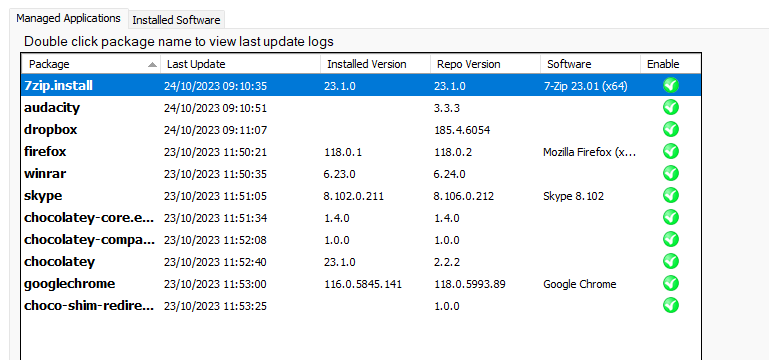Toggle enable checkmark for audacity
769x360 pixels.
670,107
